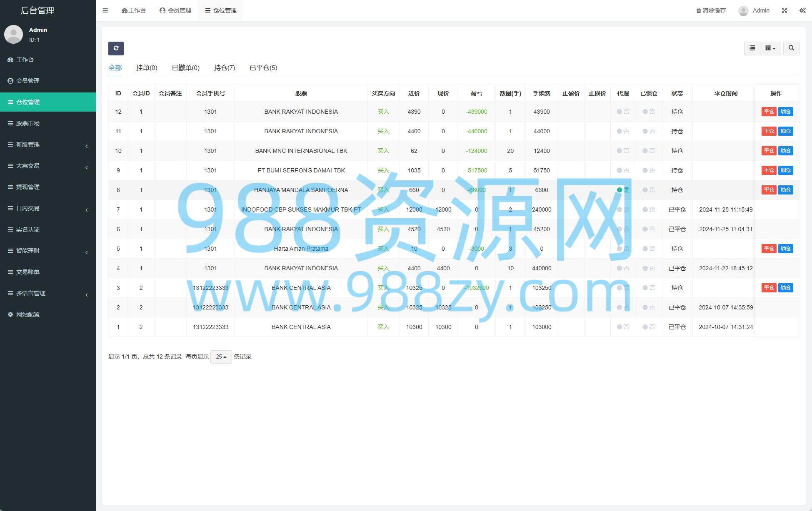The image size is (812, 511).
Task: Click 清除缓存 trash icon
Action: [699, 10]
